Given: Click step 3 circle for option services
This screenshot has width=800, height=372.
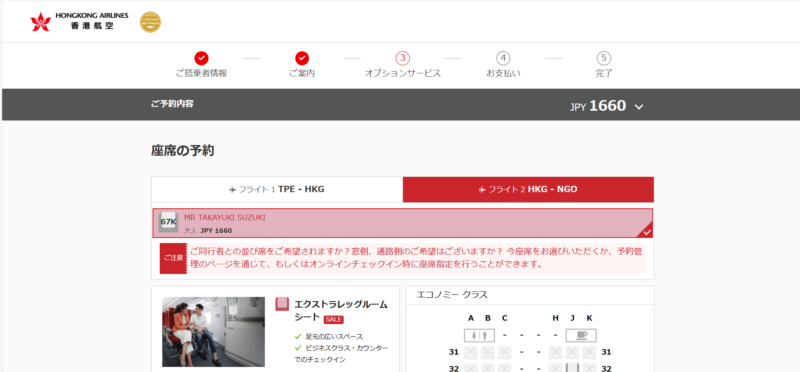Looking at the screenshot, I should click(403, 58).
